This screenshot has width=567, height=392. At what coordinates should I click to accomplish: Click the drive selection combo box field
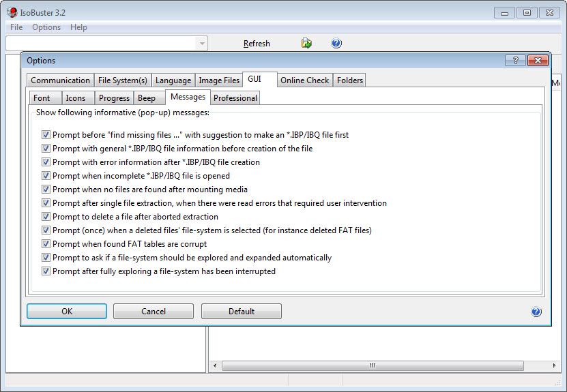tap(106, 44)
